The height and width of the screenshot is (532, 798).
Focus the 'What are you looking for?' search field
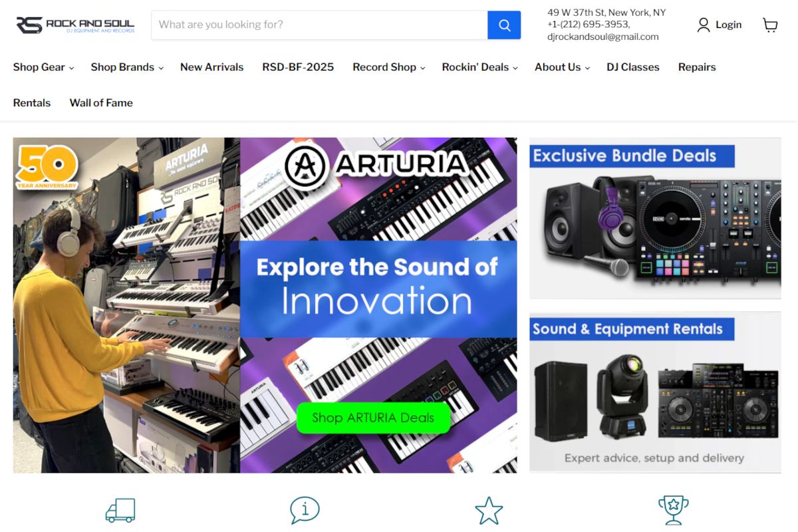pos(320,25)
